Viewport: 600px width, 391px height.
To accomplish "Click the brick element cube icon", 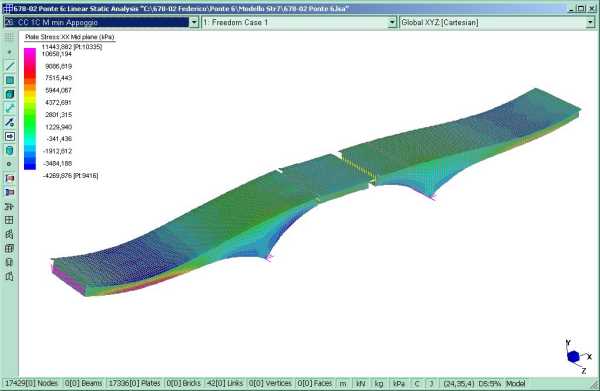I will click(10, 94).
